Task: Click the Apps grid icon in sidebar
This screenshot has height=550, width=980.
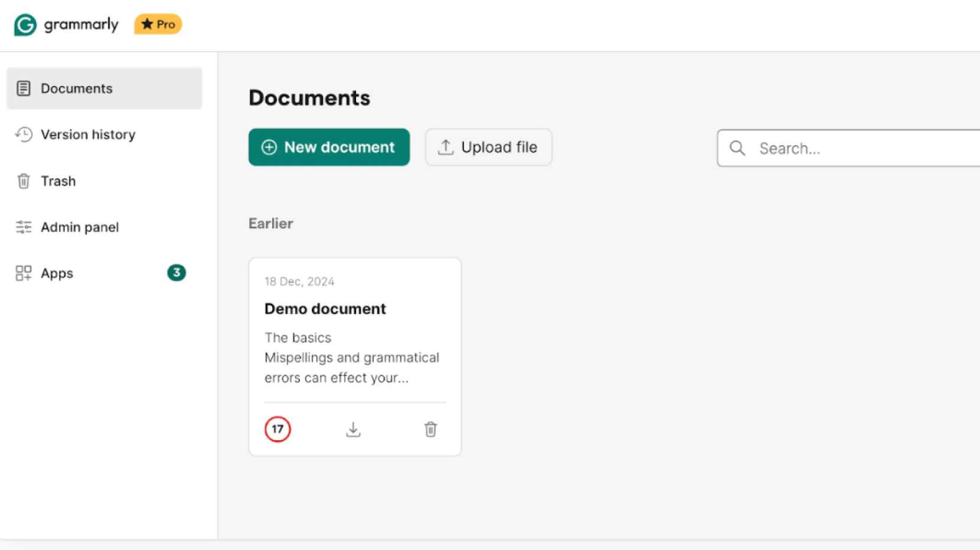Action: coord(24,273)
